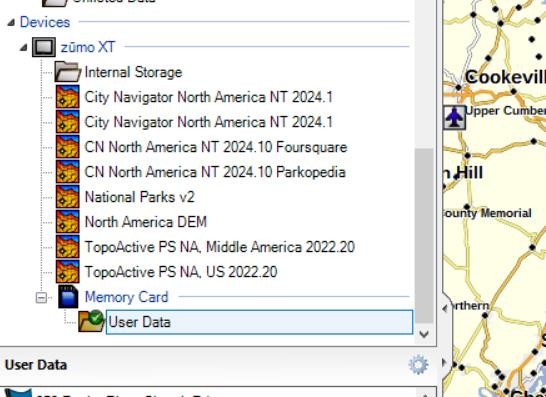Select CN North America NT 2024.10 Parkopedia

pos(215,172)
